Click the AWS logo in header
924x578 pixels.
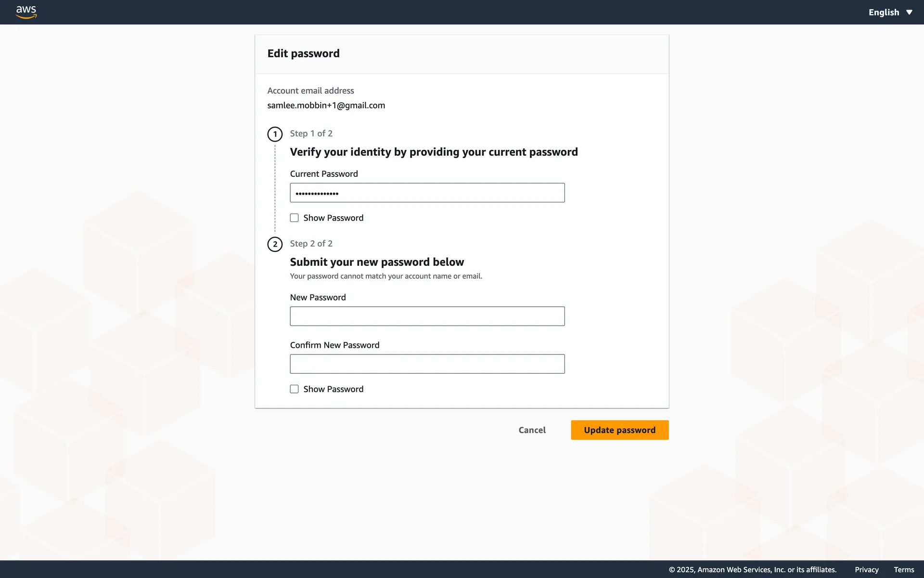[x=26, y=12]
